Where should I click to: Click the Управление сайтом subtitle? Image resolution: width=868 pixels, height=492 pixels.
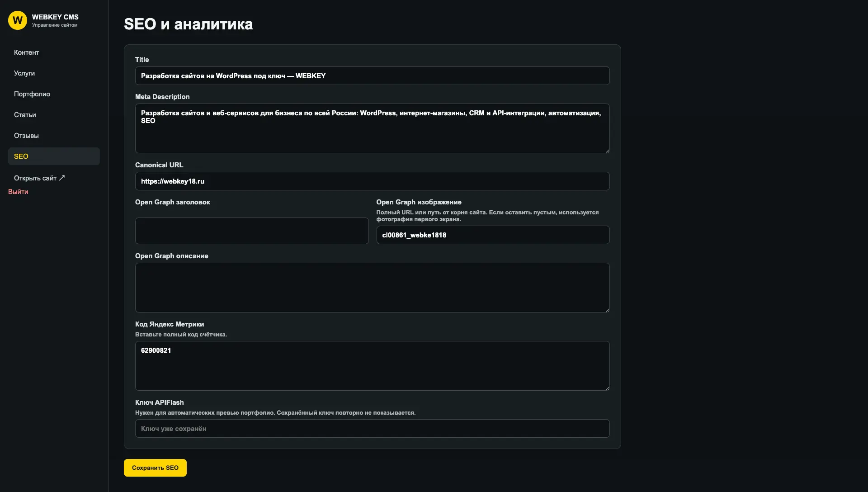[55, 25]
